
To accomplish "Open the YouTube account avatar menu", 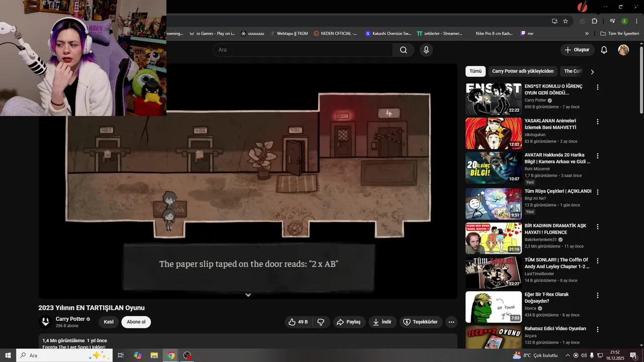I will (623, 50).
